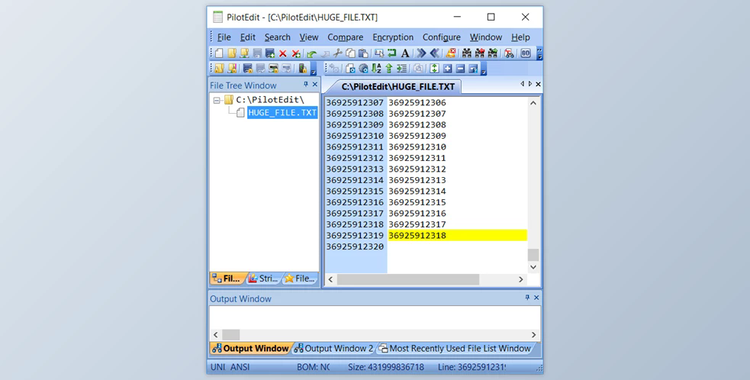This screenshot has width=750, height=380.
Task: Click the highlighted line 36925912318
Action: pos(457,235)
